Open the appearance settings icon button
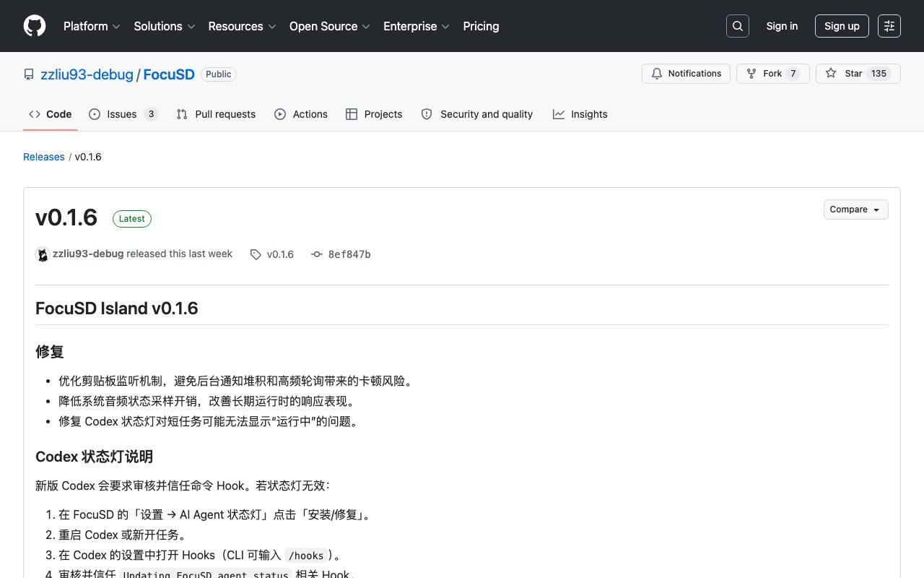924x578 pixels. (x=889, y=26)
